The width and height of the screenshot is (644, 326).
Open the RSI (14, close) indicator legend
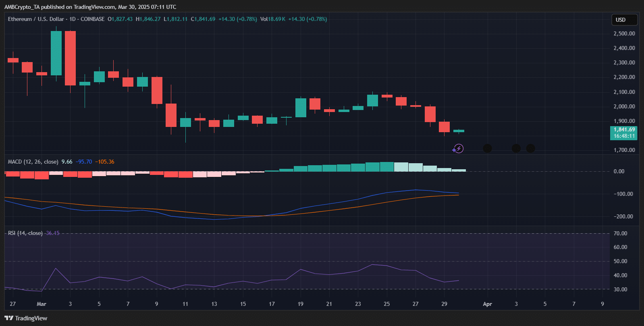coord(25,233)
